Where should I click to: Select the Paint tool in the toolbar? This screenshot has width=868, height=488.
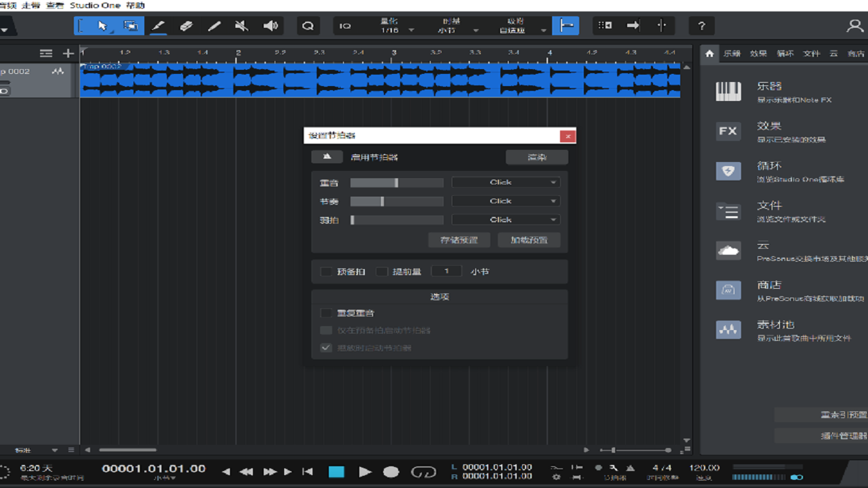point(158,25)
